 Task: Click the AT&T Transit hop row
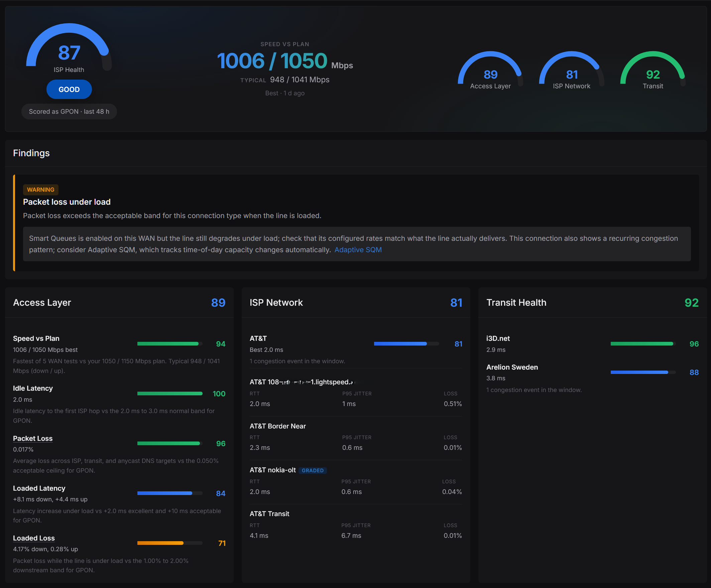coord(356,525)
